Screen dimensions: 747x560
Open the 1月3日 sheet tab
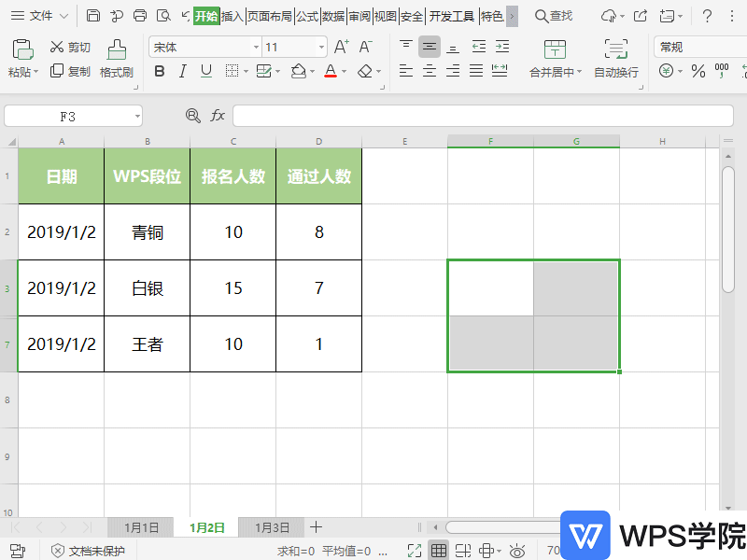[272, 527]
